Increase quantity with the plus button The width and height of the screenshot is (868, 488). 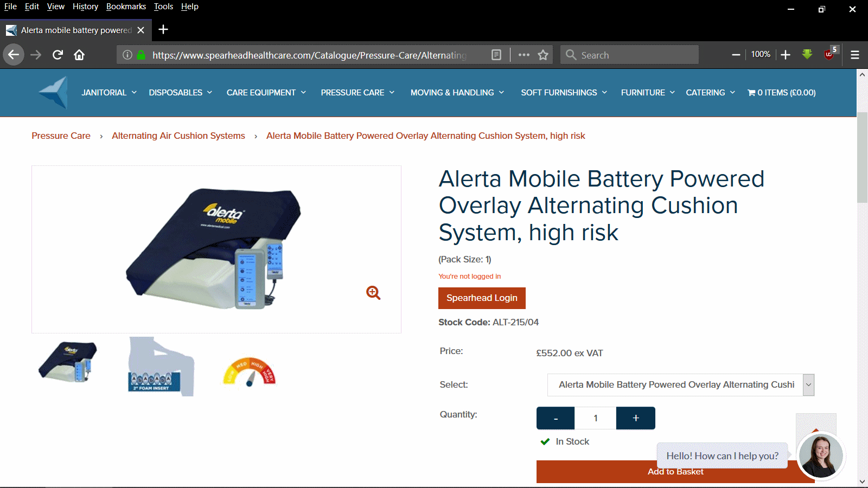point(636,418)
